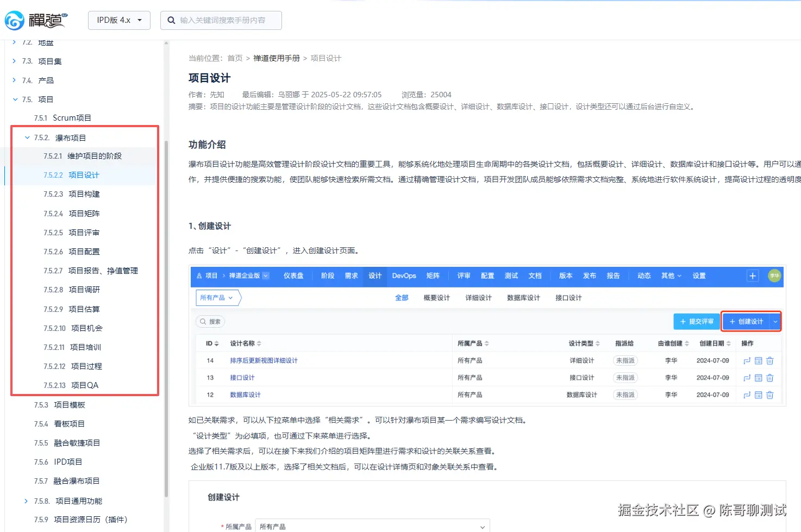Click the + quick create icon in navbar
This screenshot has height=532, width=801.
pyautogui.click(x=752, y=276)
